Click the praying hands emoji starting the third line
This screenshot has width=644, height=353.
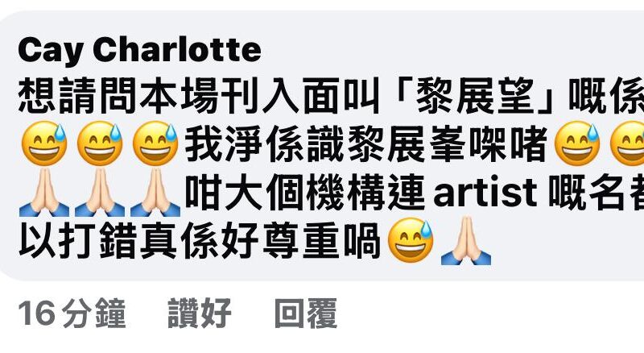point(44,192)
